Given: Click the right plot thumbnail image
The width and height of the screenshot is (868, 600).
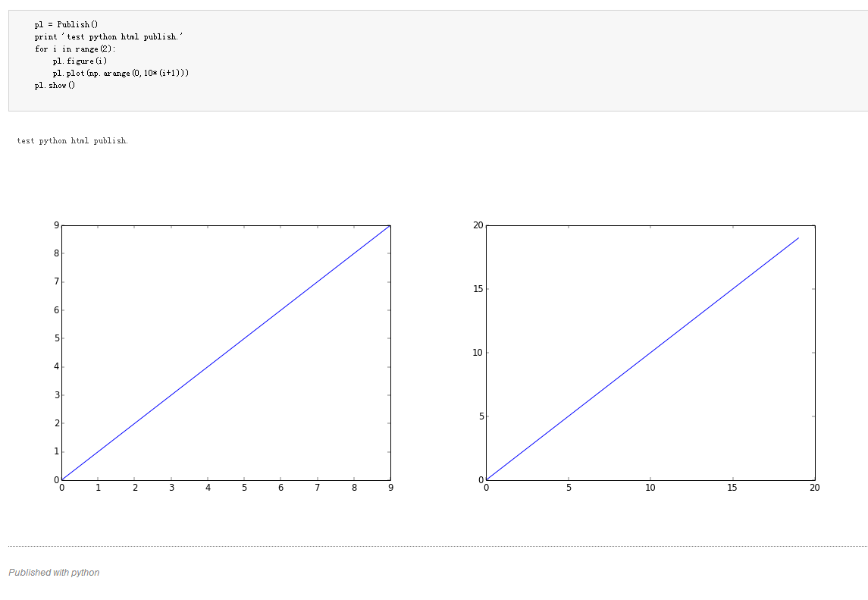Looking at the screenshot, I should 647,354.
